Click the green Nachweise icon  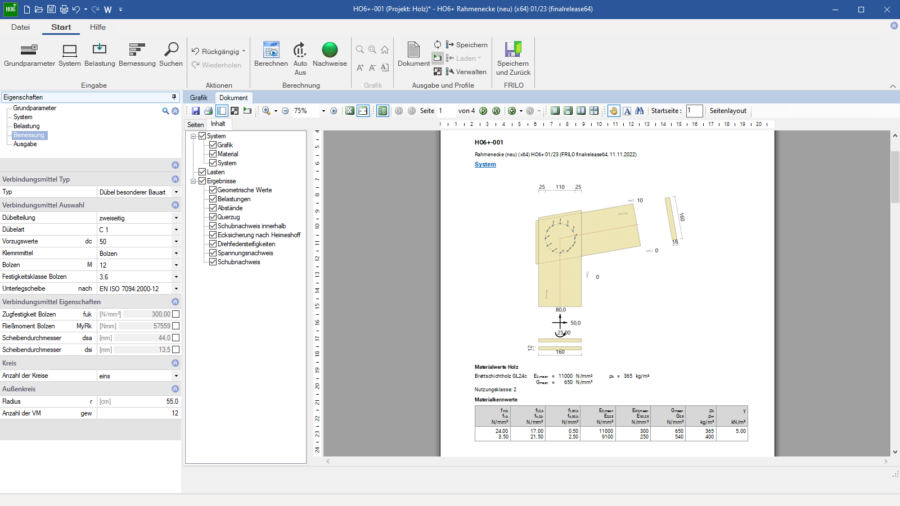pos(330,50)
